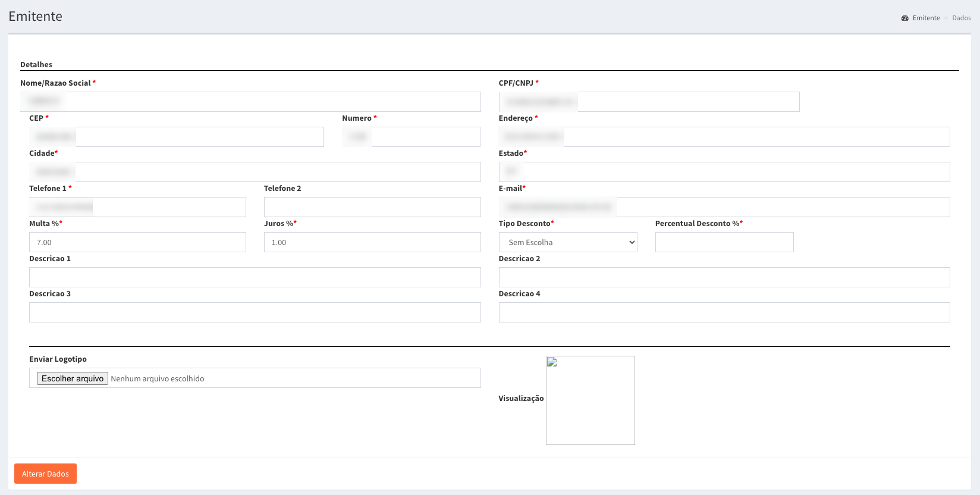The image size is (980, 495).
Task: Click the Emitente page heading
Action: pyautogui.click(x=35, y=16)
